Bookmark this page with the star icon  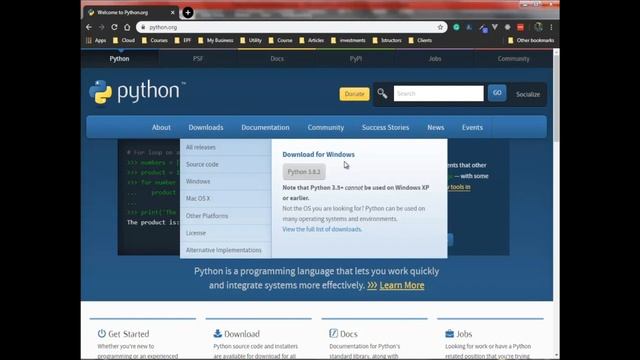pyautogui.click(x=440, y=27)
